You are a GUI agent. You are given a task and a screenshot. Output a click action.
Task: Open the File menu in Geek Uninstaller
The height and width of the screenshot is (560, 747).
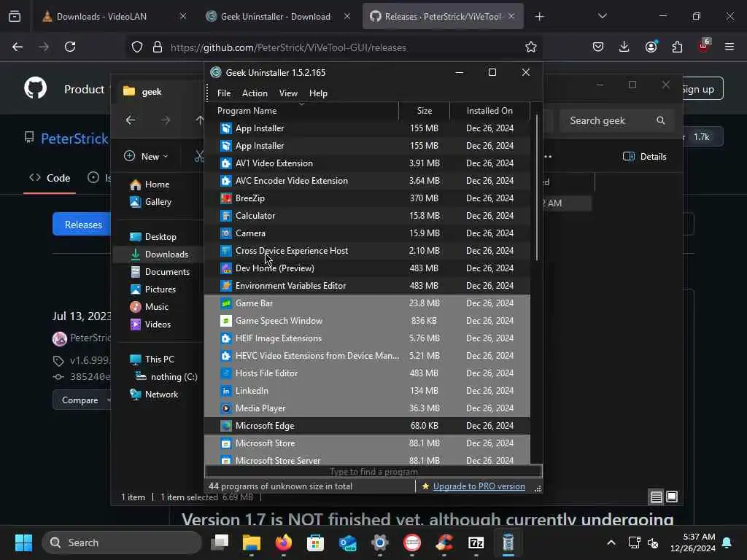click(224, 93)
